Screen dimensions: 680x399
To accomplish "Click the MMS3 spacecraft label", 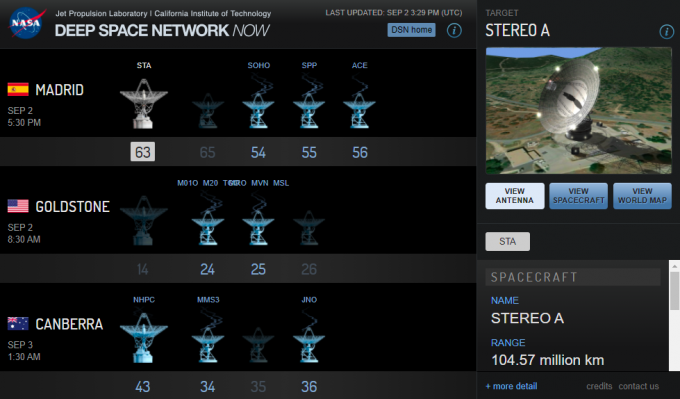I will pos(208,300).
